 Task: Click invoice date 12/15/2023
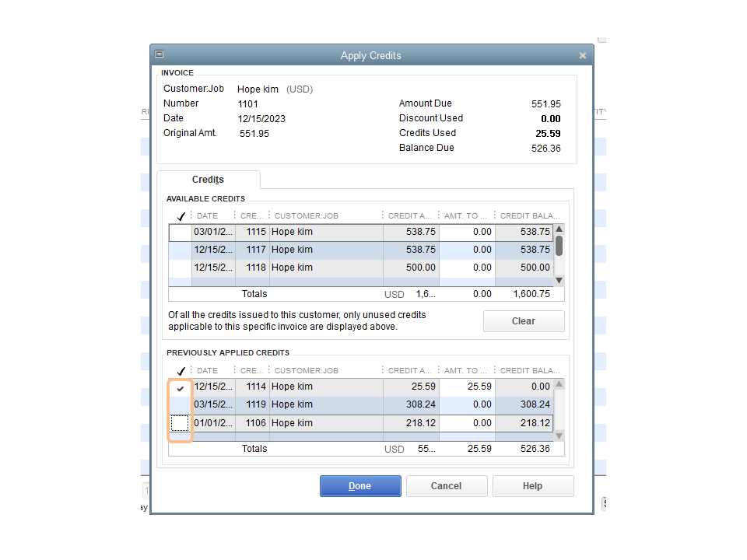point(261,118)
